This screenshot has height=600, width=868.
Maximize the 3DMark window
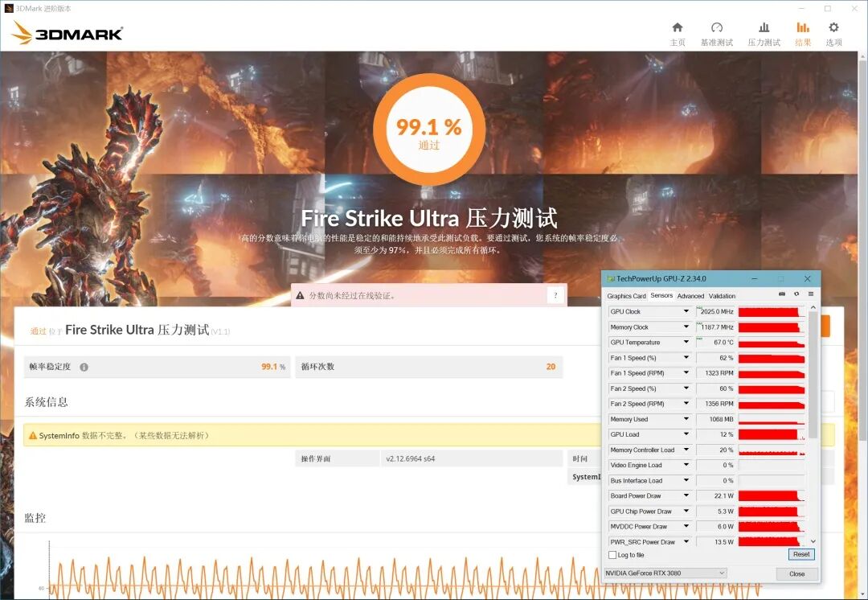tap(828, 8)
